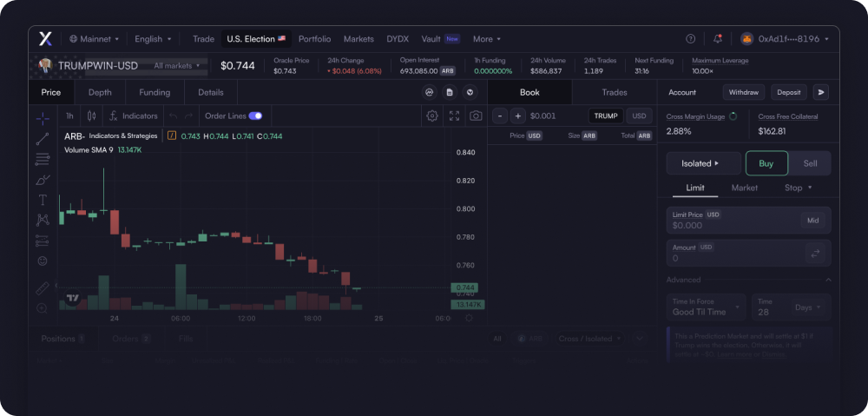The image size is (868, 416).
Task: Open the emoji icons tool
Action: [x=43, y=261]
